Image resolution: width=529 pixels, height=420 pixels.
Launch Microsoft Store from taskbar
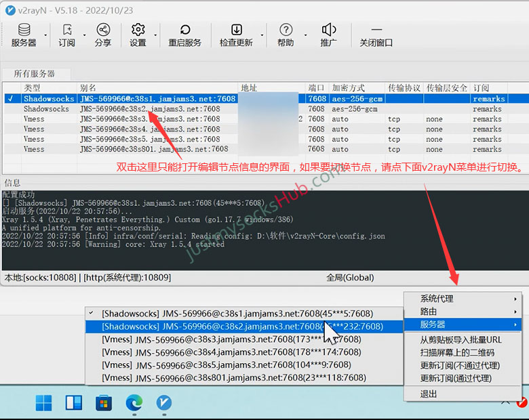click(x=104, y=402)
